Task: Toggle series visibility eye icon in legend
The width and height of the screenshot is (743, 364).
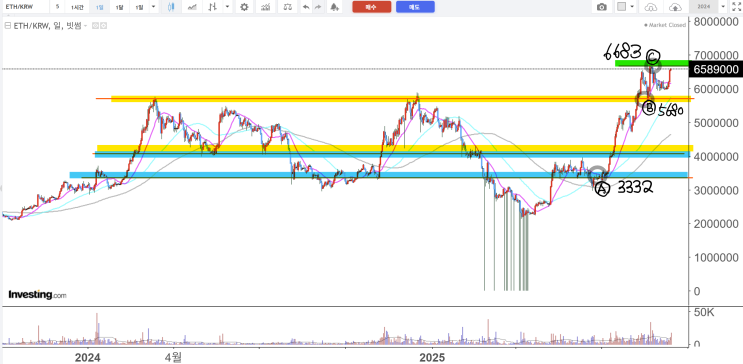Action: tap(95, 27)
